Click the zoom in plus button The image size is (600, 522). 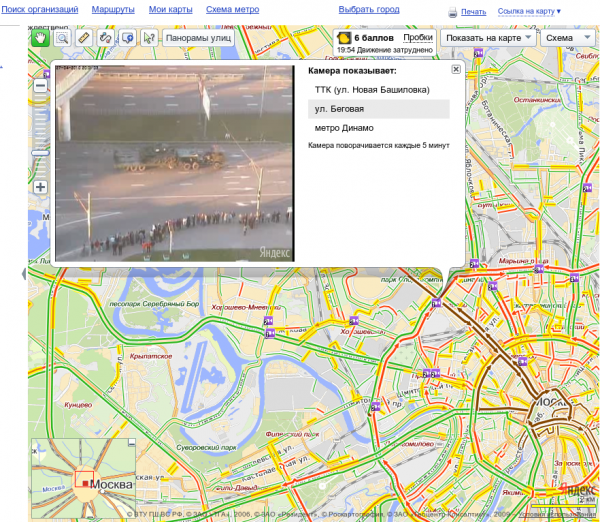pos(41,187)
